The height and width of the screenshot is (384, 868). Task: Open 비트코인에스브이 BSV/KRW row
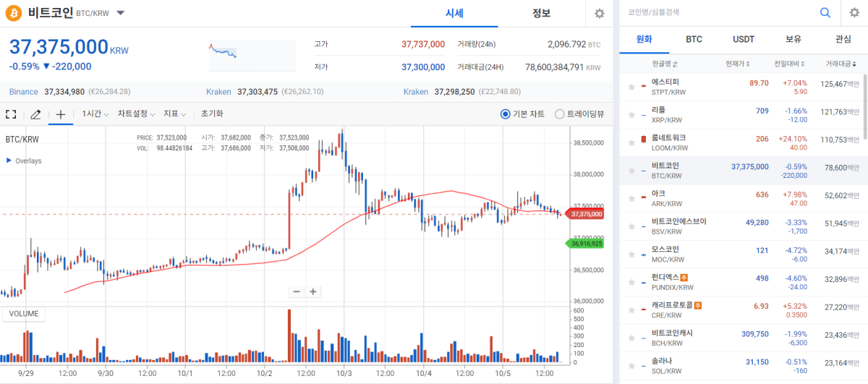tap(741, 226)
